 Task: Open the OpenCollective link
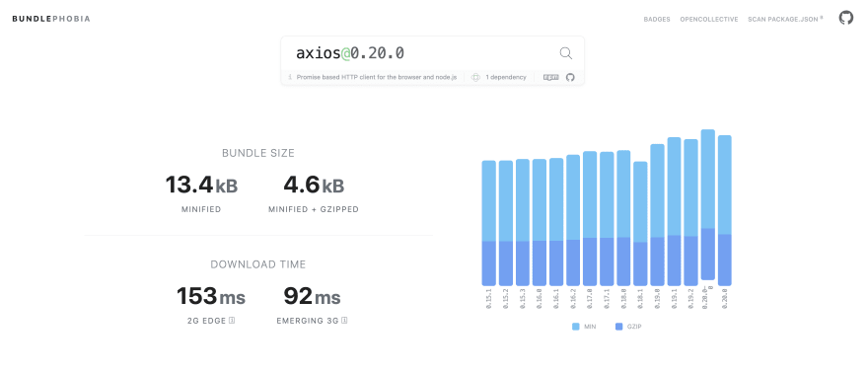coord(708,20)
